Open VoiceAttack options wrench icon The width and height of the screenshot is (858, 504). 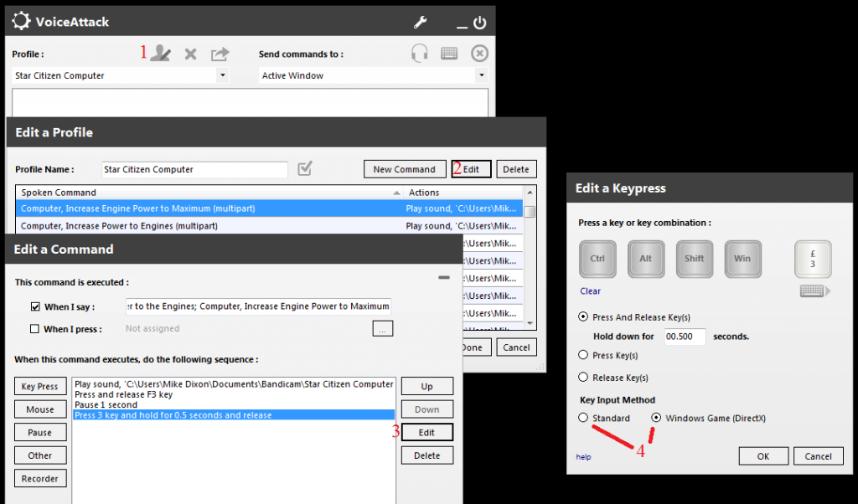421,23
